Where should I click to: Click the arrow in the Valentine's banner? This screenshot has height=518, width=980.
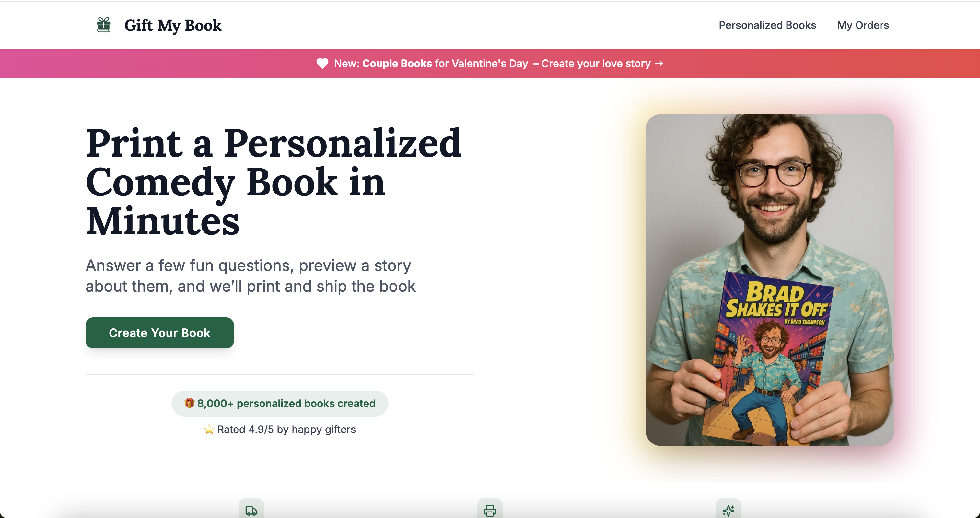(659, 64)
